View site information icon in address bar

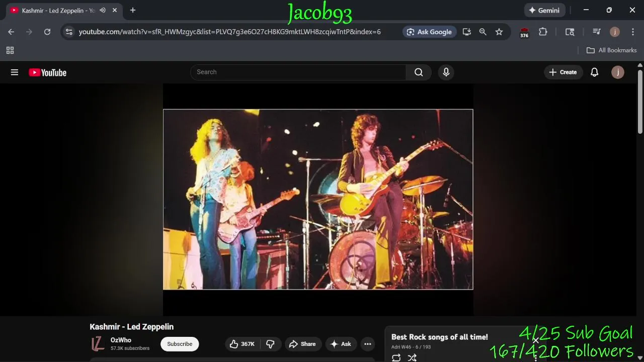tap(69, 32)
